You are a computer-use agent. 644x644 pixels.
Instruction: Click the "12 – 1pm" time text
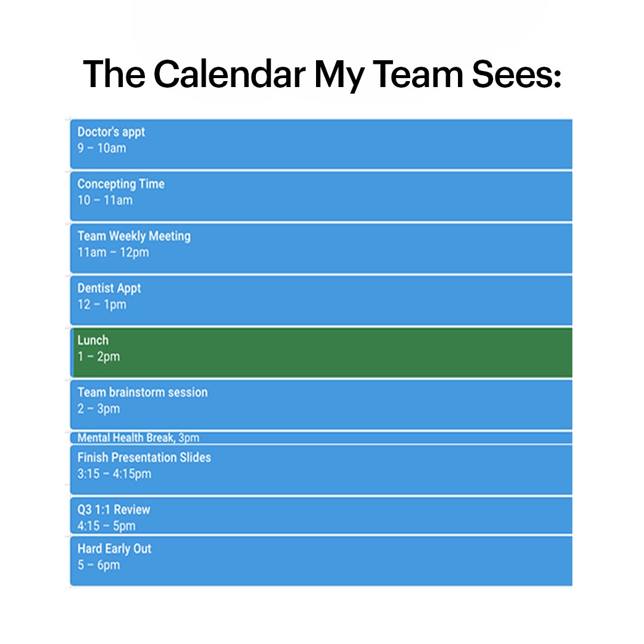pos(101,305)
